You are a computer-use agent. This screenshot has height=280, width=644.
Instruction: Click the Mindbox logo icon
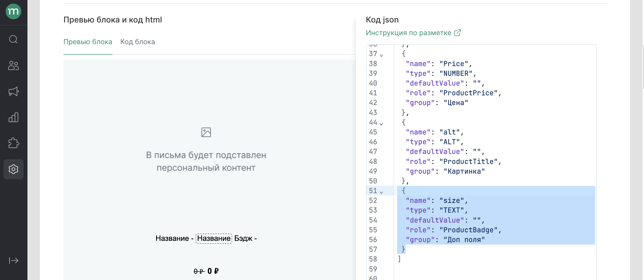pos(13,11)
